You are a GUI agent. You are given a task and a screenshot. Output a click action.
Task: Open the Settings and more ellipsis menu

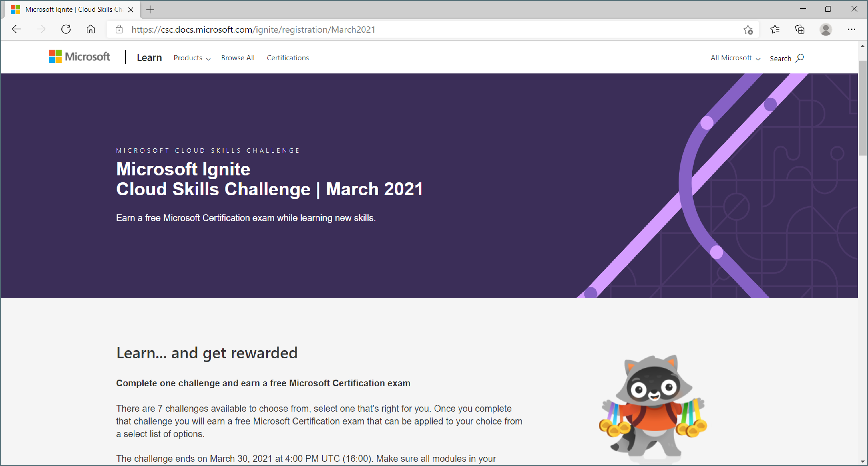pyautogui.click(x=851, y=29)
